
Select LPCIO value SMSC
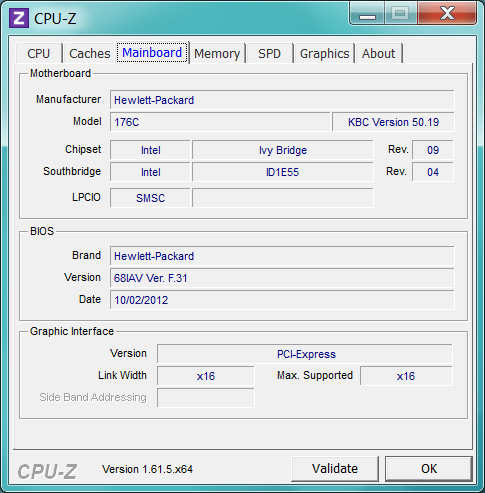[x=150, y=198]
